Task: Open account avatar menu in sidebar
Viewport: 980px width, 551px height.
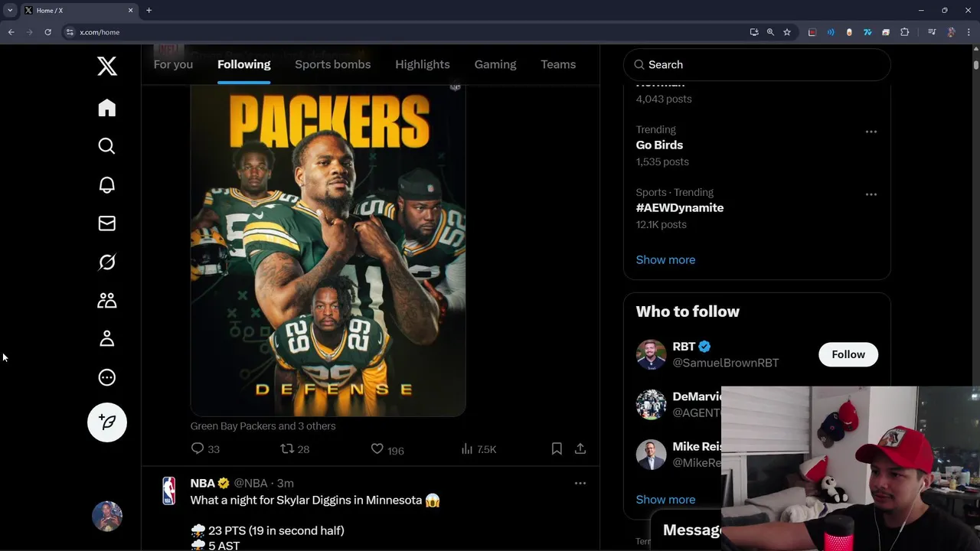Action: click(107, 517)
